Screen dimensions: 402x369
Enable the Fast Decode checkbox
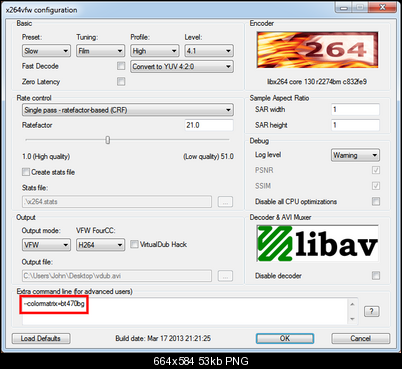[x=121, y=66]
